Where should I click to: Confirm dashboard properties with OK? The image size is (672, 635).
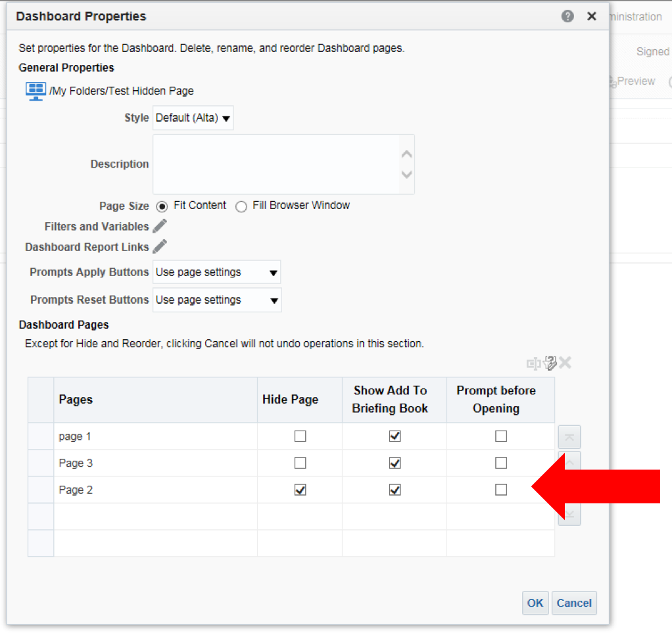click(535, 603)
